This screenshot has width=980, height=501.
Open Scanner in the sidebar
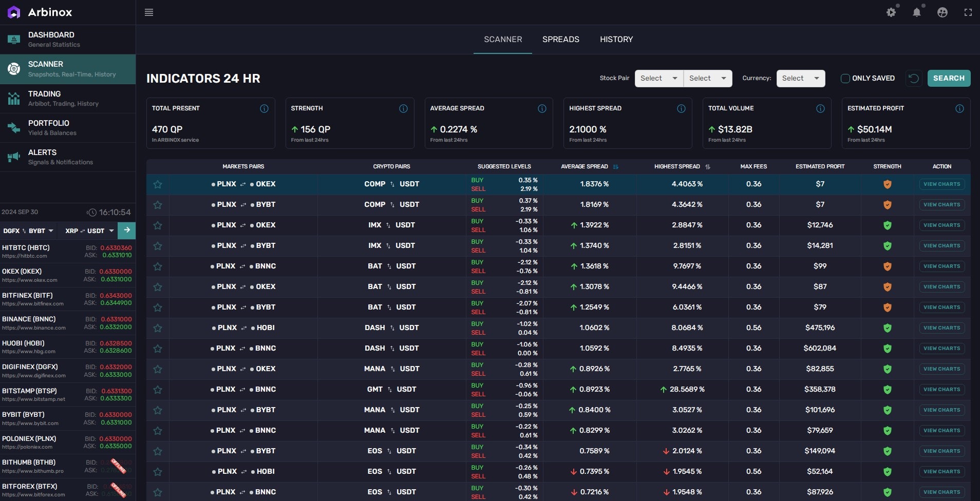[68, 69]
